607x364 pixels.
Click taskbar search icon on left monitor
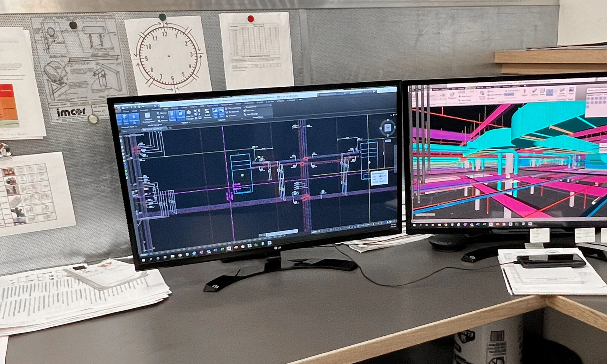coord(151,259)
